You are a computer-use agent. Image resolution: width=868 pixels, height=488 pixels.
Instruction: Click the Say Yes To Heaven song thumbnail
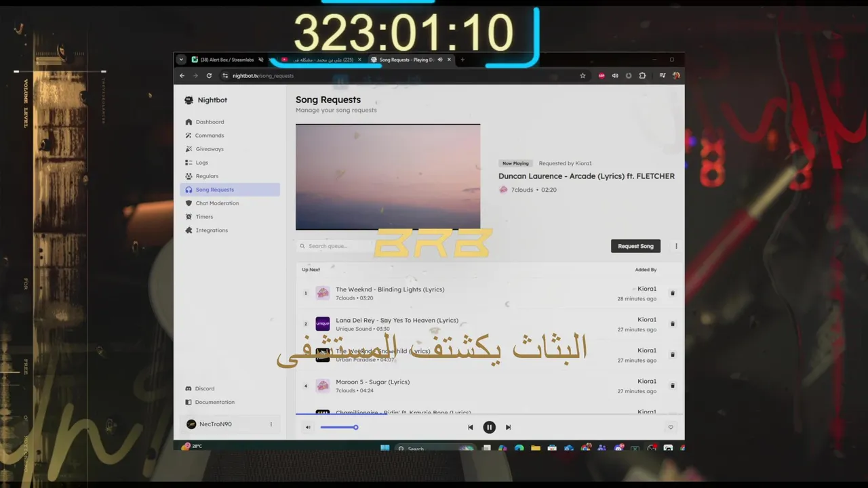(323, 324)
